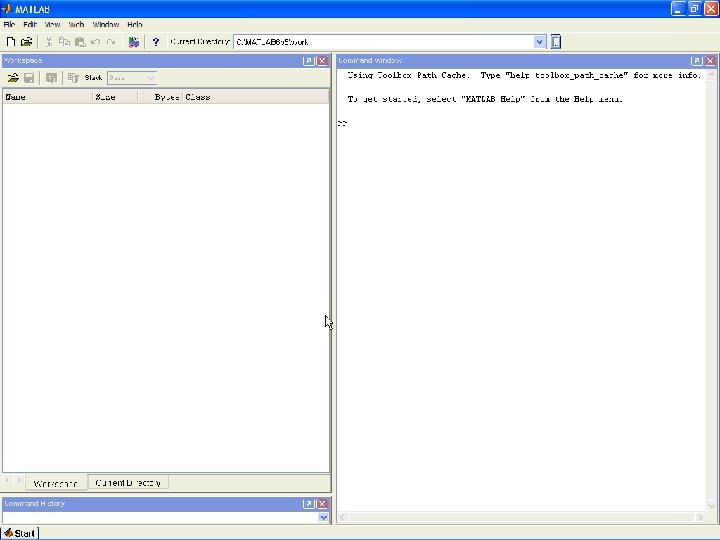
Task: Click the Command History scroll down arrow
Action: [x=323, y=518]
